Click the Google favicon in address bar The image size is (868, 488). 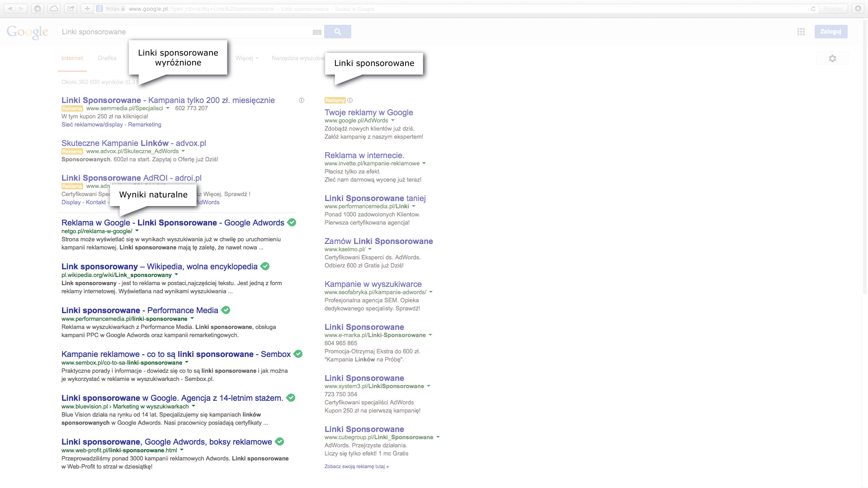(99, 9)
